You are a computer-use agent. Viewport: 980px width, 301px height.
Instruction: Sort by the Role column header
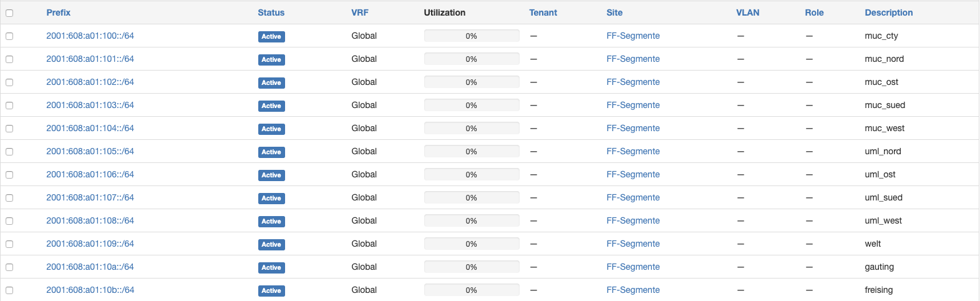point(814,12)
